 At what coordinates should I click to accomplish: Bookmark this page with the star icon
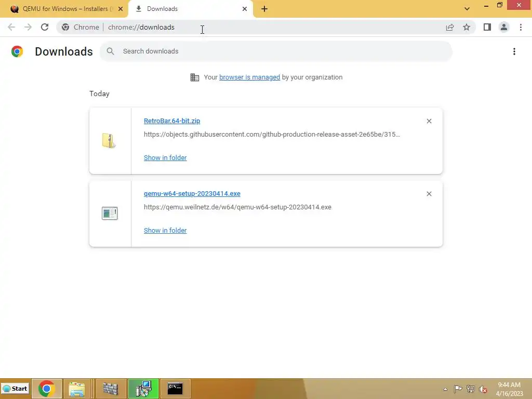pyautogui.click(x=467, y=27)
